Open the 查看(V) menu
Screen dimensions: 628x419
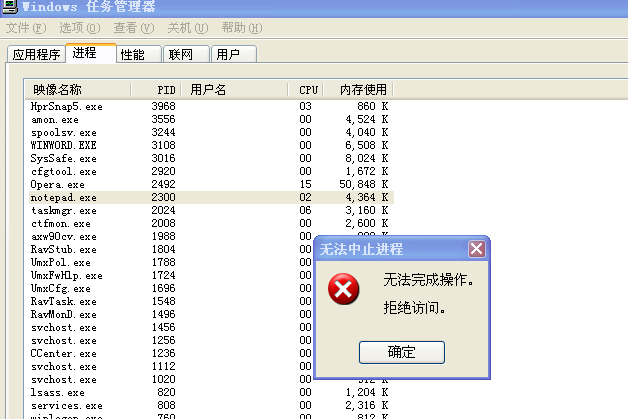point(134,28)
